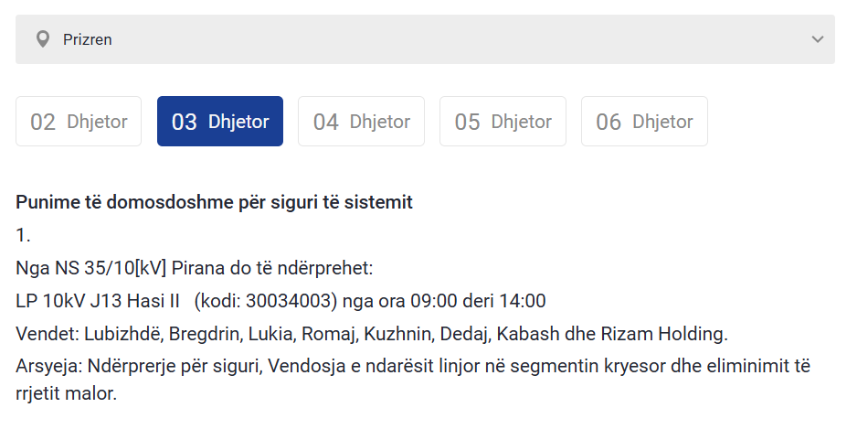
Task: Click the list number 1.
Action: (23, 235)
